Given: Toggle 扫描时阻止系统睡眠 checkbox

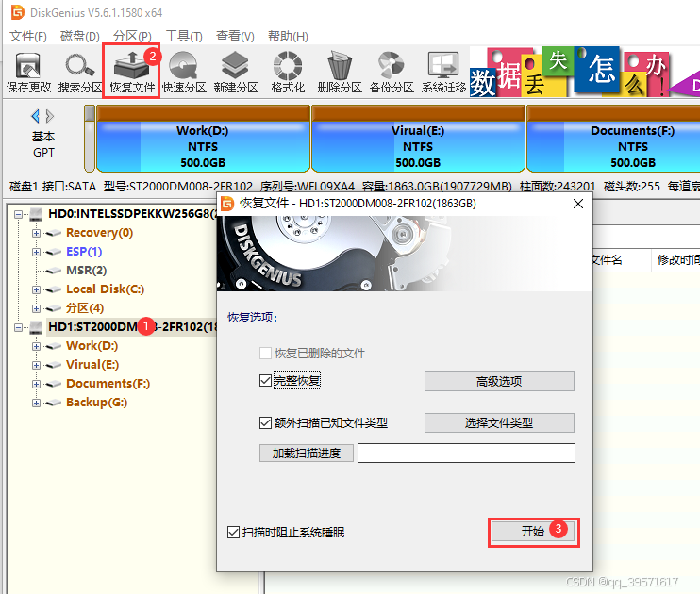Looking at the screenshot, I should 233,532.
